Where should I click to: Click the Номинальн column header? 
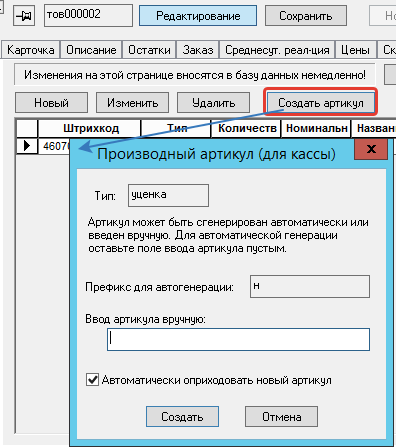pyautogui.click(x=316, y=128)
